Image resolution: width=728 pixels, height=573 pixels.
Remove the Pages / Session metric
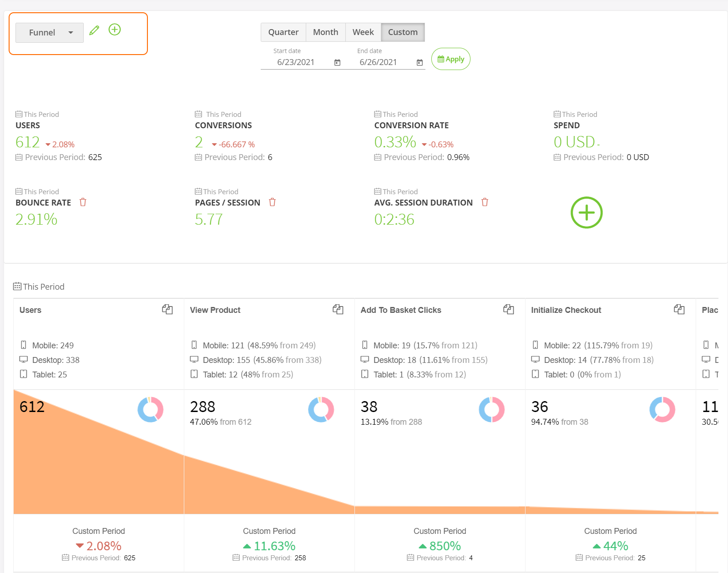(x=272, y=202)
